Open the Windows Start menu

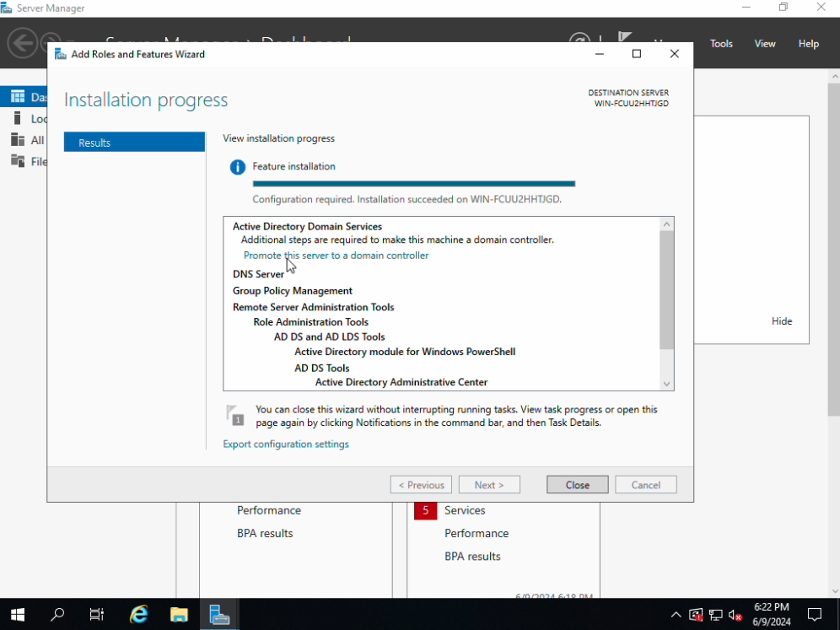(x=18, y=615)
